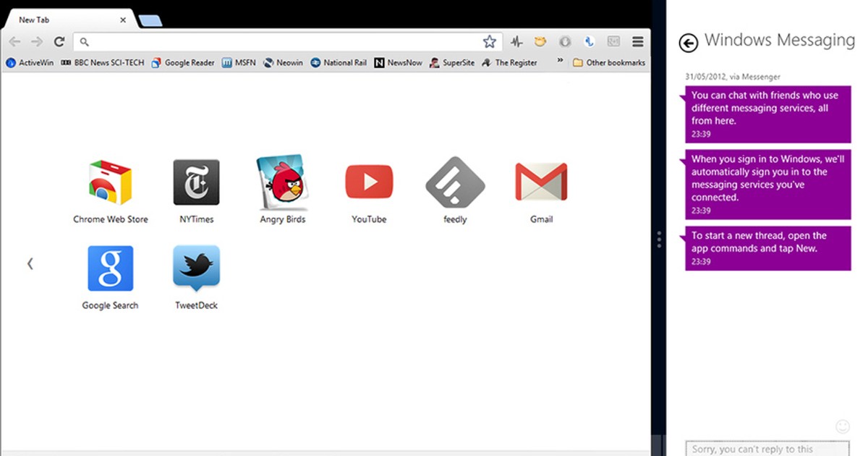
Task: Open the Chrome hamburger menu
Action: pyautogui.click(x=637, y=41)
